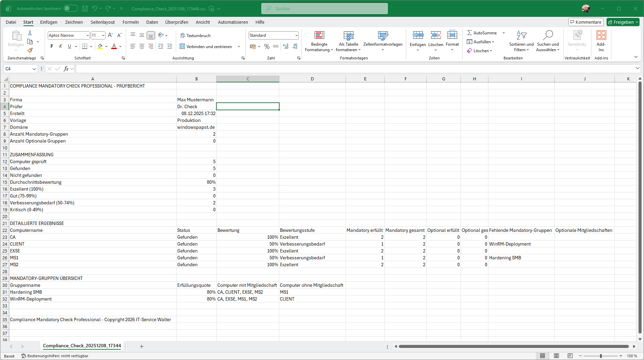Click the Freigeben share button

(620, 22)
